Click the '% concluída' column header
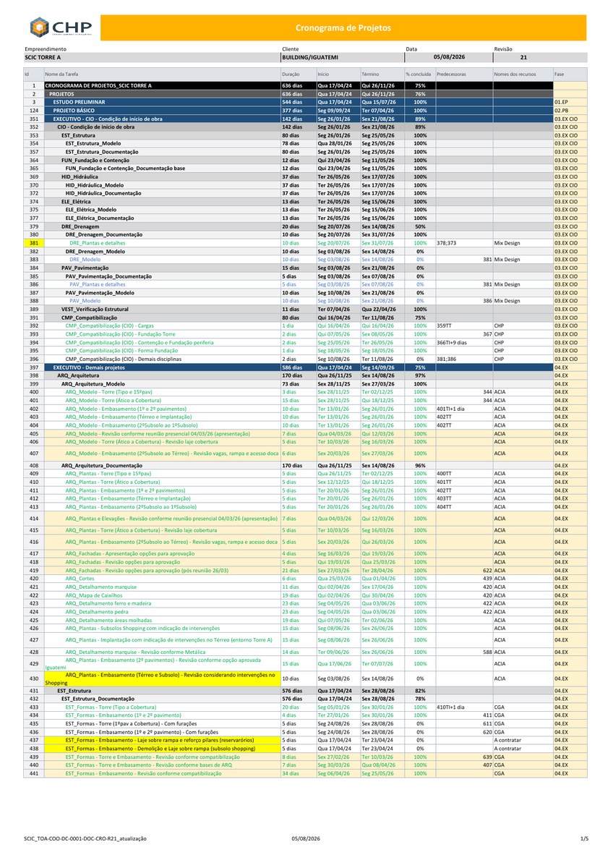613x868 pixels. coord(419,75)
